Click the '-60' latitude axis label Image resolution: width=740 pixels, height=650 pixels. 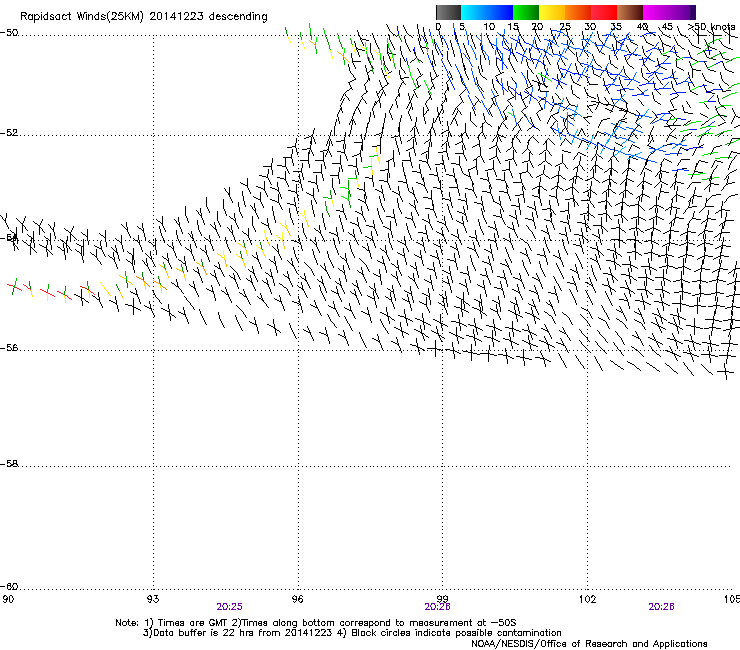point(9,587)
